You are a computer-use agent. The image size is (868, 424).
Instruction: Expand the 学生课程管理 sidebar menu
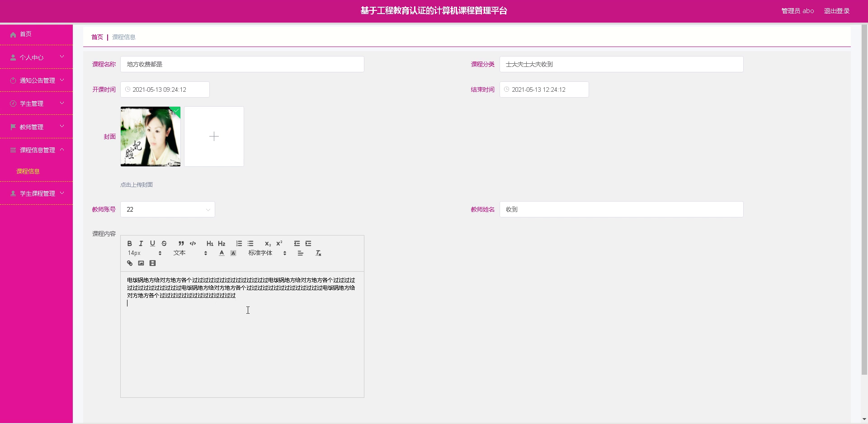(x=36, y=193)
